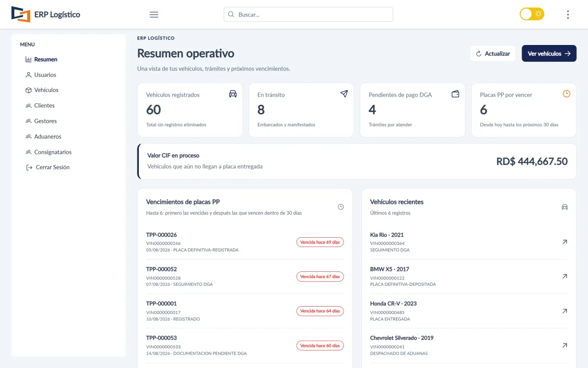
Task: Click the car icon in Vehículos recientes header
Action: point(565,207)
